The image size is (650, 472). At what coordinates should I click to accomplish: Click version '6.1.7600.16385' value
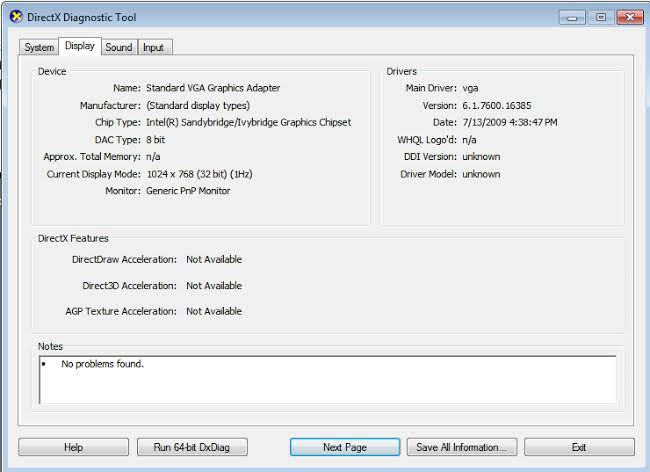[497, 106]
